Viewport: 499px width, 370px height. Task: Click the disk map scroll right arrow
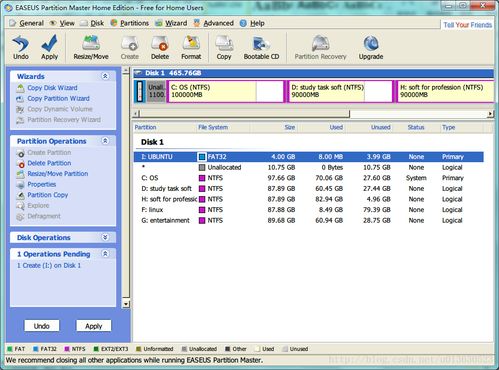tap(490, 114)
